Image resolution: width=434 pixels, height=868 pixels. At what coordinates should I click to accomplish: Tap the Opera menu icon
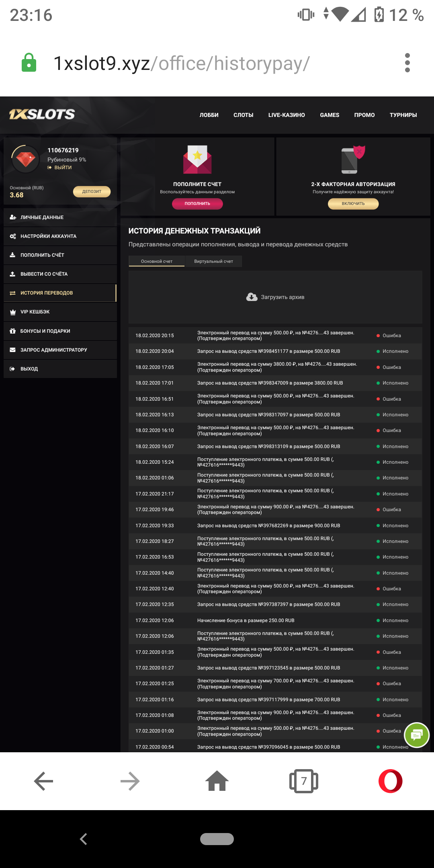coord(390,781)
